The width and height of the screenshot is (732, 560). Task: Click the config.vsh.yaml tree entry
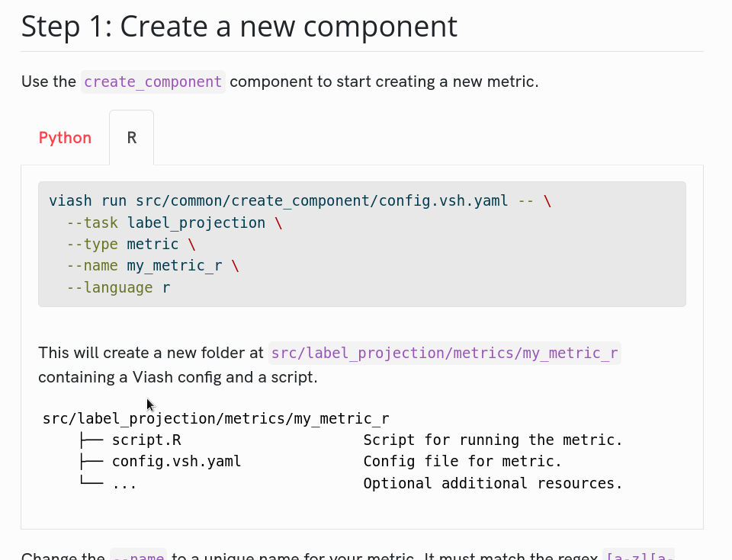176,462
